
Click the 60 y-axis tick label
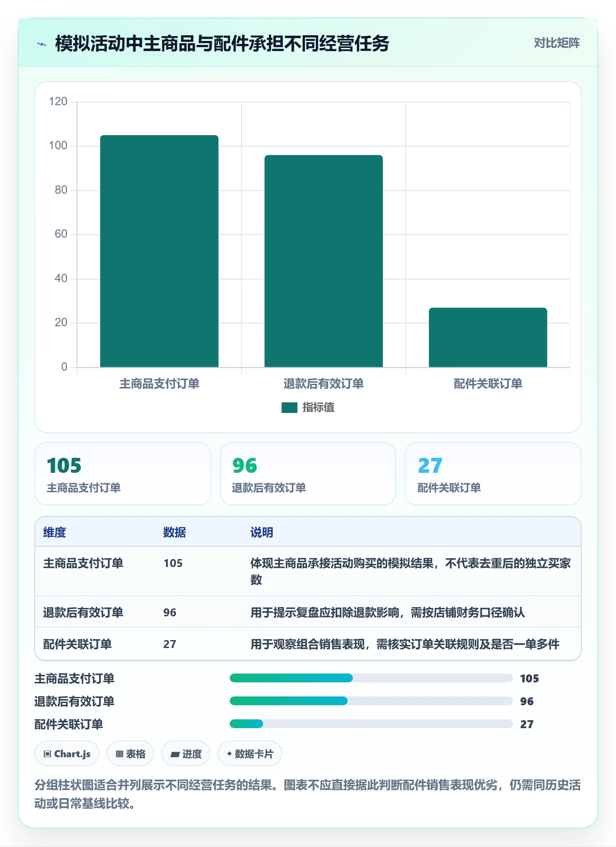(61, 234)
